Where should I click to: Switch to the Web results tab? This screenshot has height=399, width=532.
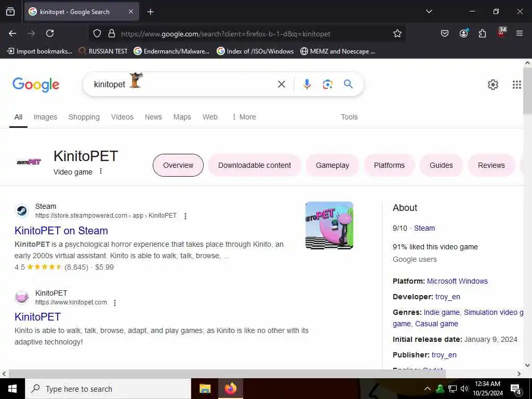point(210,117)
